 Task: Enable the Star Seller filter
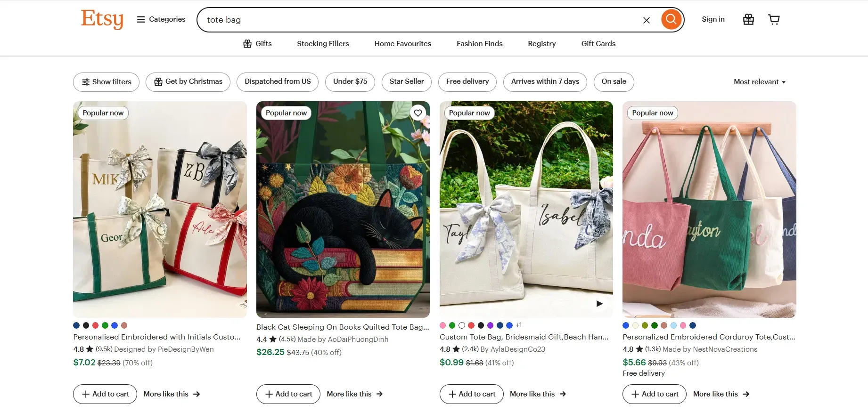(x=406, y=81)
